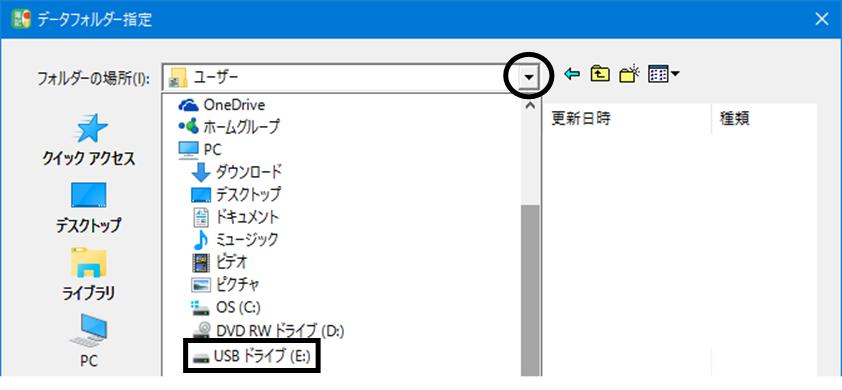Open Libraries (ライブラリ) in left sidebar
This screenshot has width=842, height=390.
(x=89, y=275)
